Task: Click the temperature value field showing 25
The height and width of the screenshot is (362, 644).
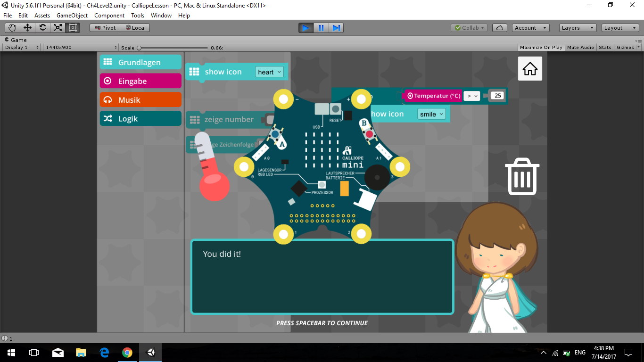Action: [498, 96]
